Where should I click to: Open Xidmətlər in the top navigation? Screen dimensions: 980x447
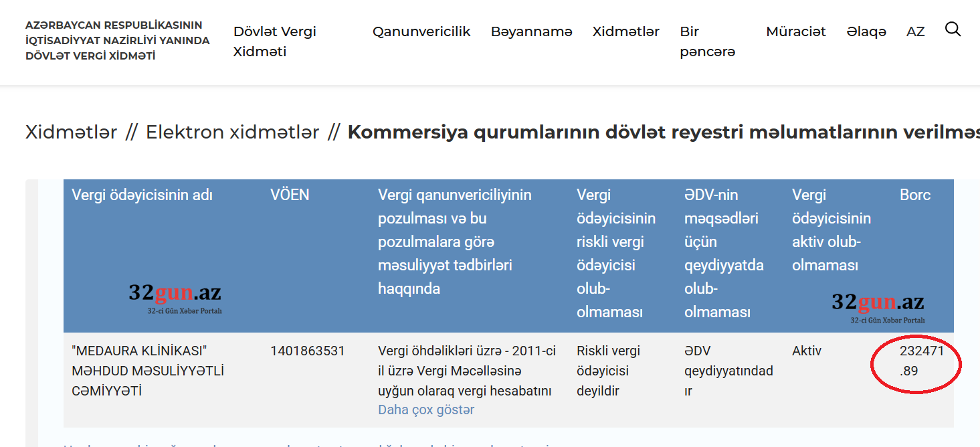(625, 31)
